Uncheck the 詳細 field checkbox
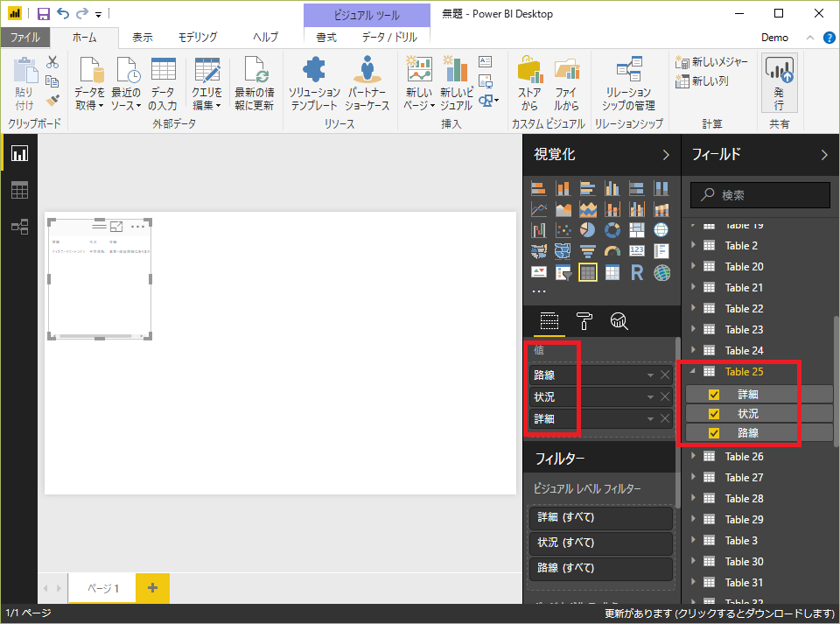Viewport: 840px width, 624px height. pos(714,395)
